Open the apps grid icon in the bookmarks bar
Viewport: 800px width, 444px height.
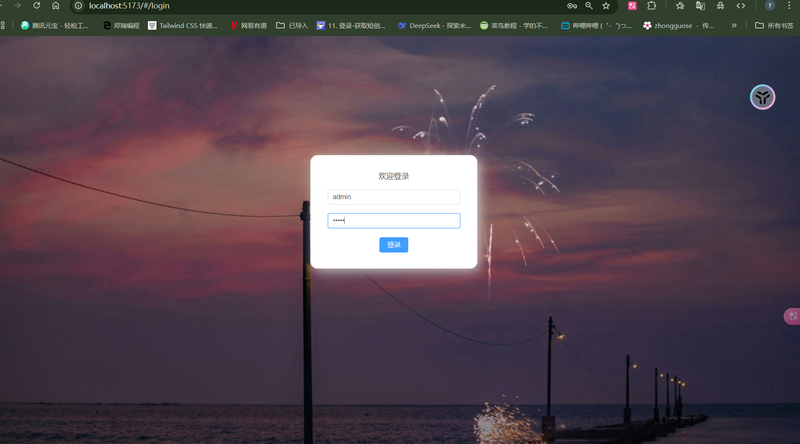click(3, 25)
